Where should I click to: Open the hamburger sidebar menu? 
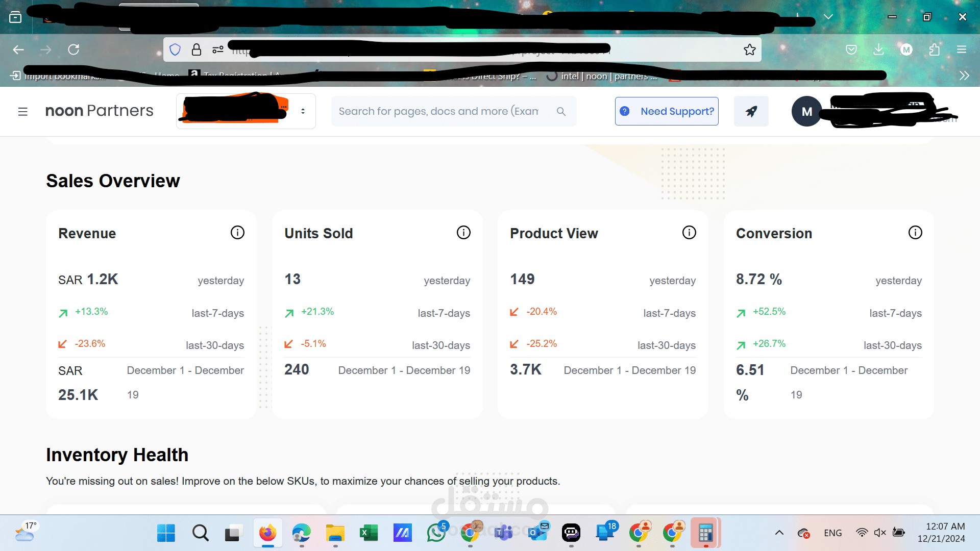pos(22,111)
